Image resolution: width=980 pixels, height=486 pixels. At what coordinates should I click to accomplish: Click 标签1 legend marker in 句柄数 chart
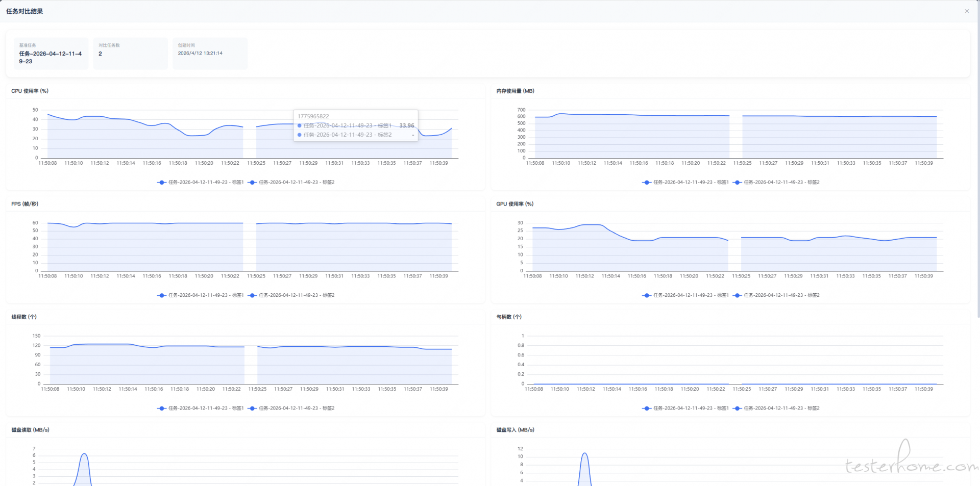647,408
